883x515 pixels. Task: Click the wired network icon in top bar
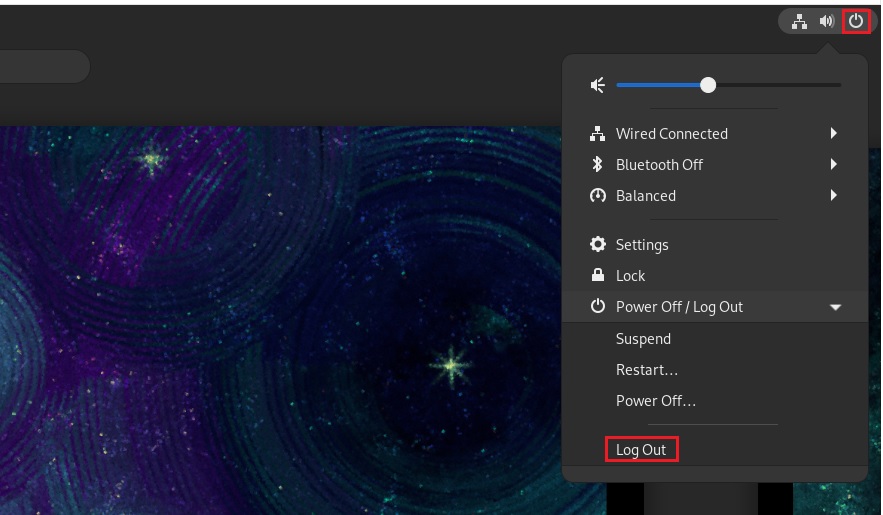[x=799, y=21]
